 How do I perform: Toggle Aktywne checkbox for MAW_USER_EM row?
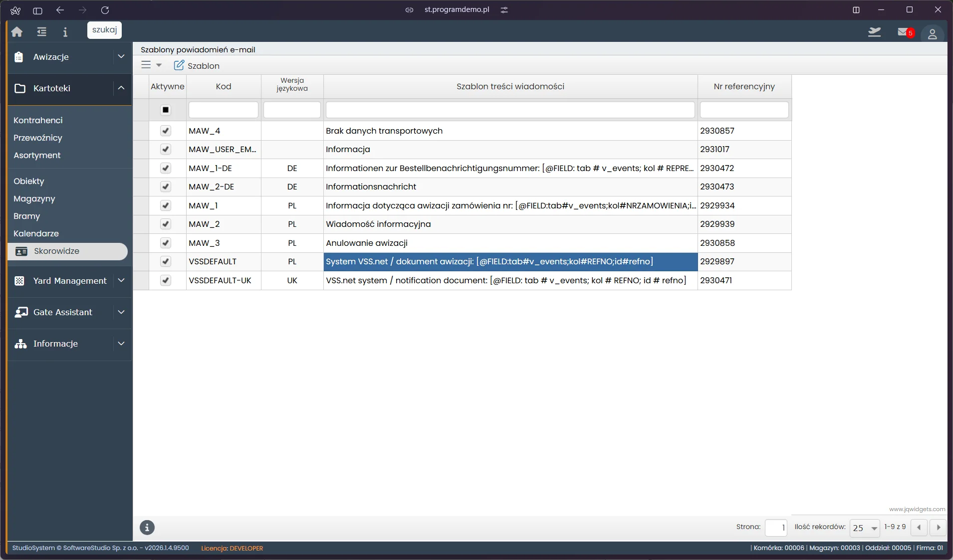point(166,149)
